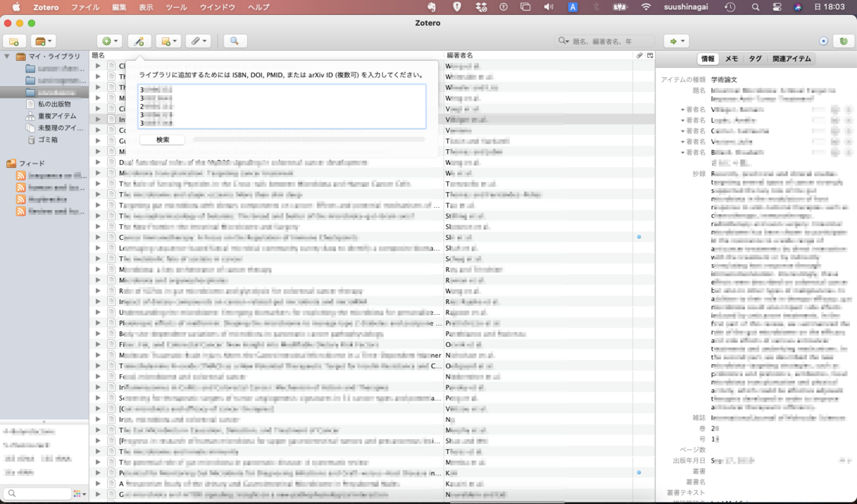857x504 pixels.
Task: Open the ファイル menu
Action: (x=86, y=7)
